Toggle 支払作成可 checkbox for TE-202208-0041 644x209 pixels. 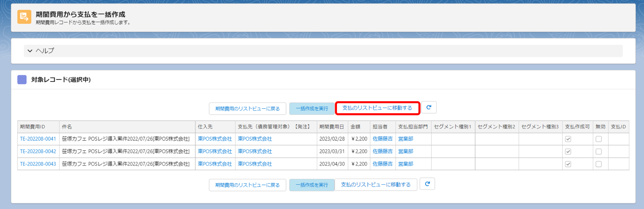click(568, 139)
